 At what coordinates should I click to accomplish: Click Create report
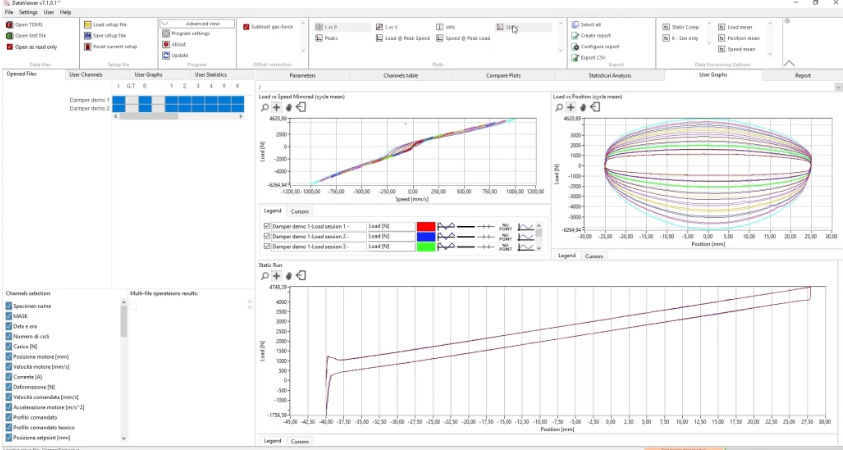coord(591,35)
